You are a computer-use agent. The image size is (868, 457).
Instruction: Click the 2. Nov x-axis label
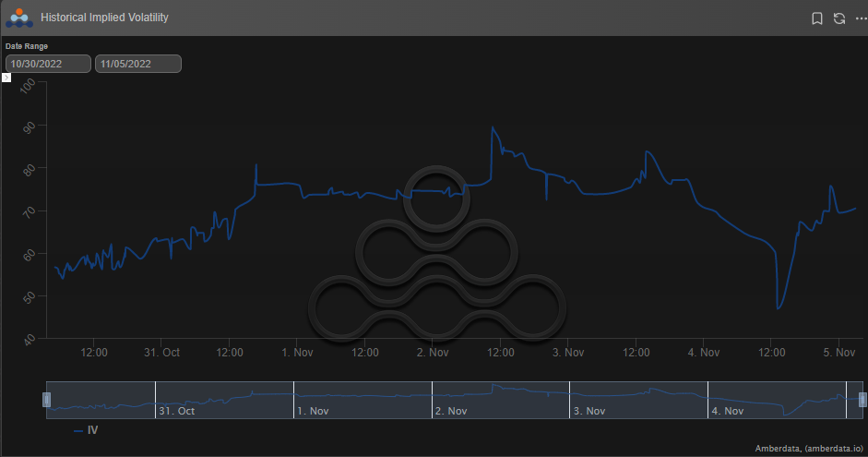coord(433,353)
